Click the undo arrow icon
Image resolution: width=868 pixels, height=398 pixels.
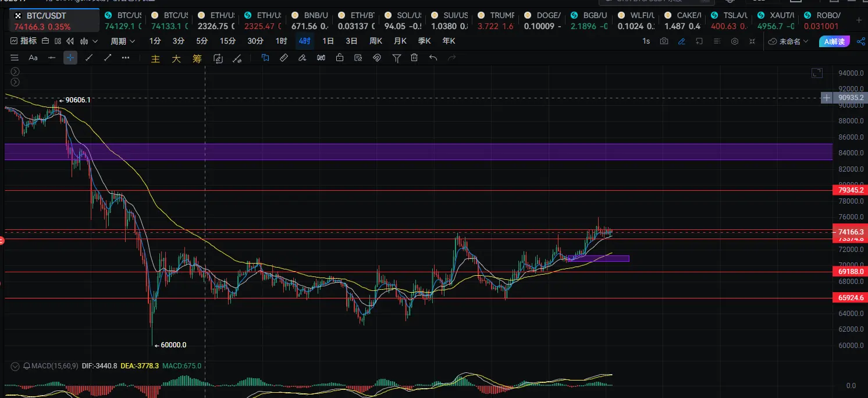tap(433, 58)
